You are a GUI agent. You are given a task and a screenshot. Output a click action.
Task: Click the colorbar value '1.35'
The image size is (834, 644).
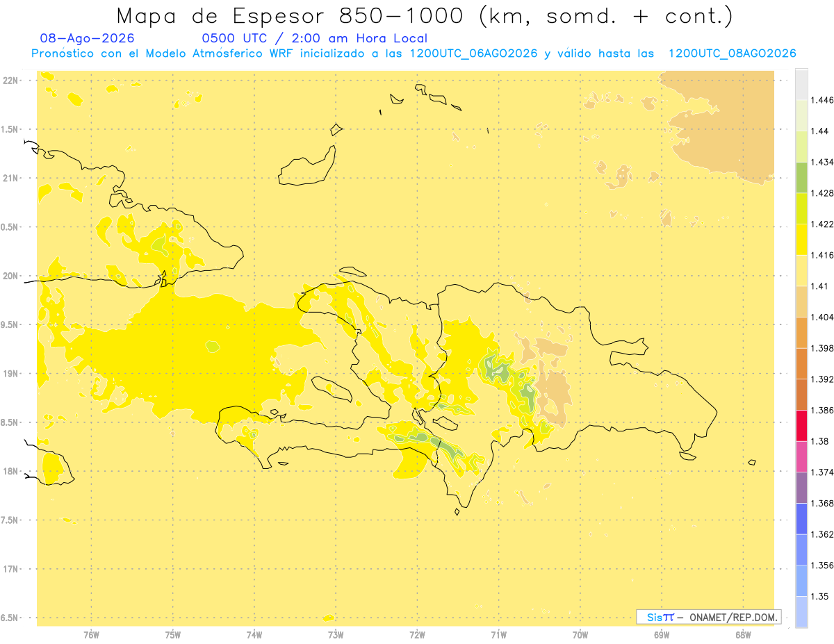pyautogui.click(x=821, y=595)
